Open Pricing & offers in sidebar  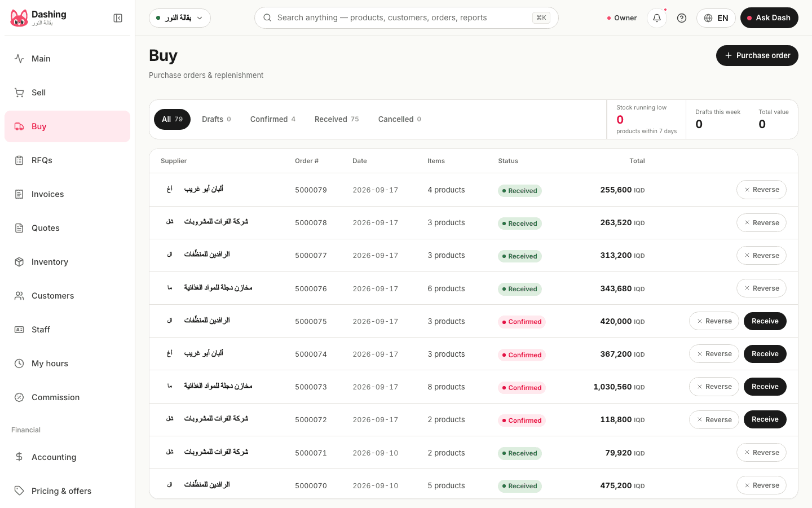pos(67,491)
